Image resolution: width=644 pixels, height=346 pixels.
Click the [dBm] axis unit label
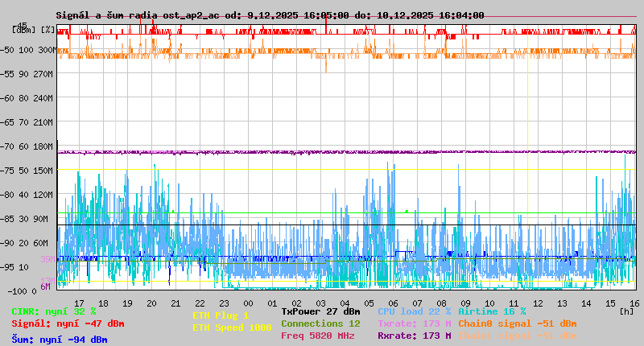pyautogui.click(x=24, y=30)
